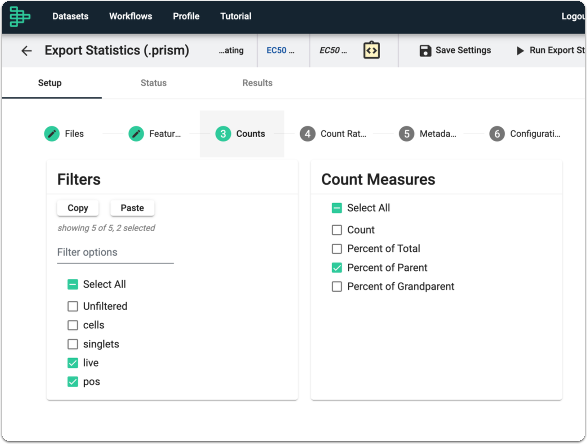Viewport: 587px width, 444px height.
Task: Open step 5 Metadata circle icon
Action: pyautogui.click(x=407, y=134)
